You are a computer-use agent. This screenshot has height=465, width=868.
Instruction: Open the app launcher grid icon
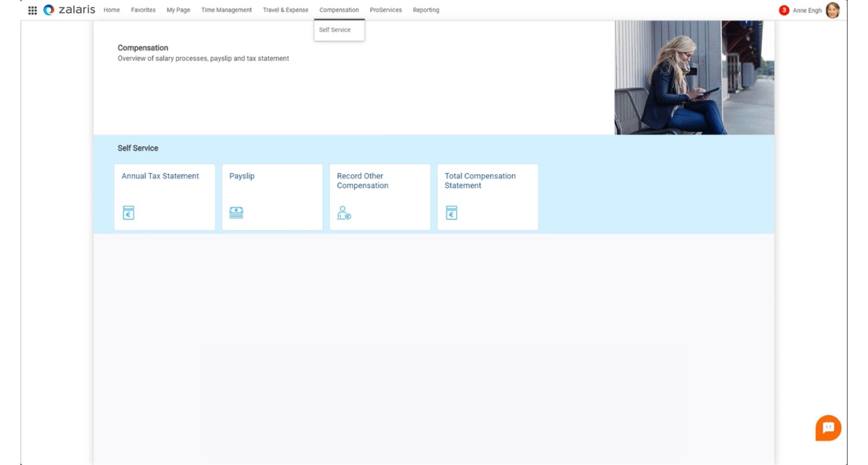[33, 9]
